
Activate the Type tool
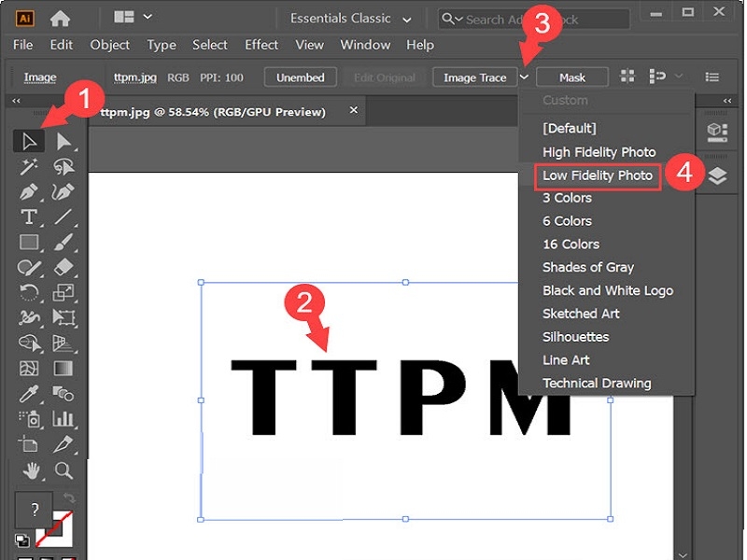coord(29,217)
